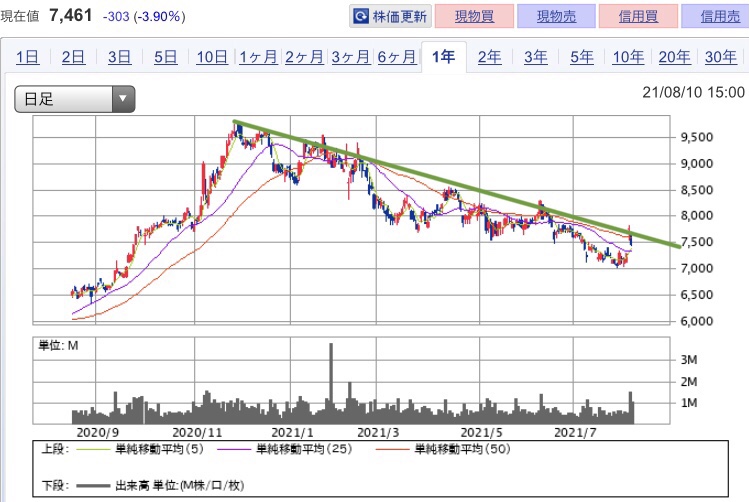The height and width of the screenshot is (502, 749).
Task: Select the 30年 period tab
Action: tap(720, 57)
